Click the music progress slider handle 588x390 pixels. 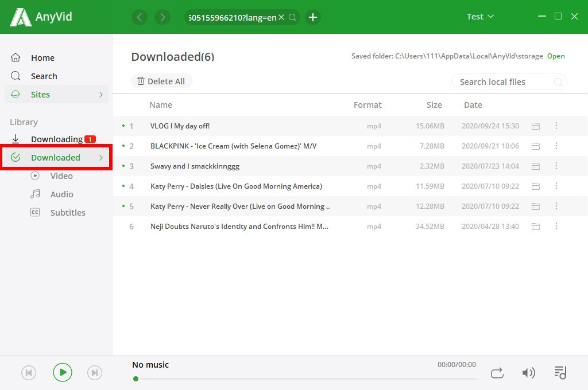pyautogui.click(x=136, y=379)
